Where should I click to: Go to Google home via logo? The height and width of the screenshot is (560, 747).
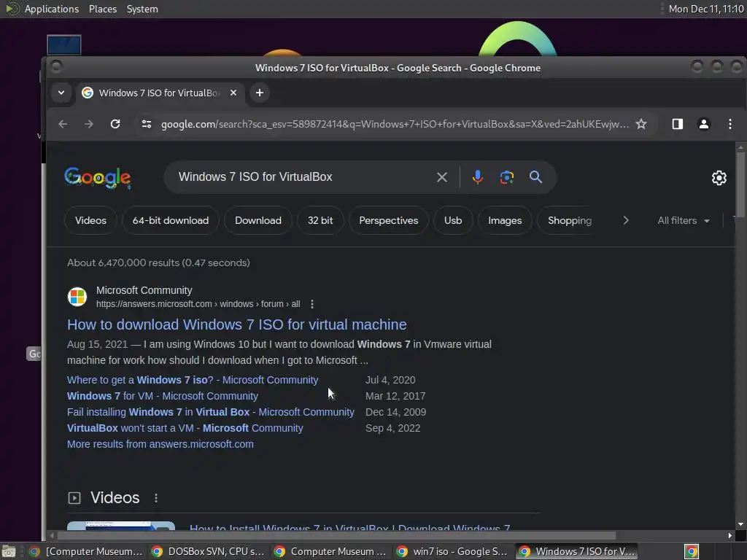(x=98, y=178)
